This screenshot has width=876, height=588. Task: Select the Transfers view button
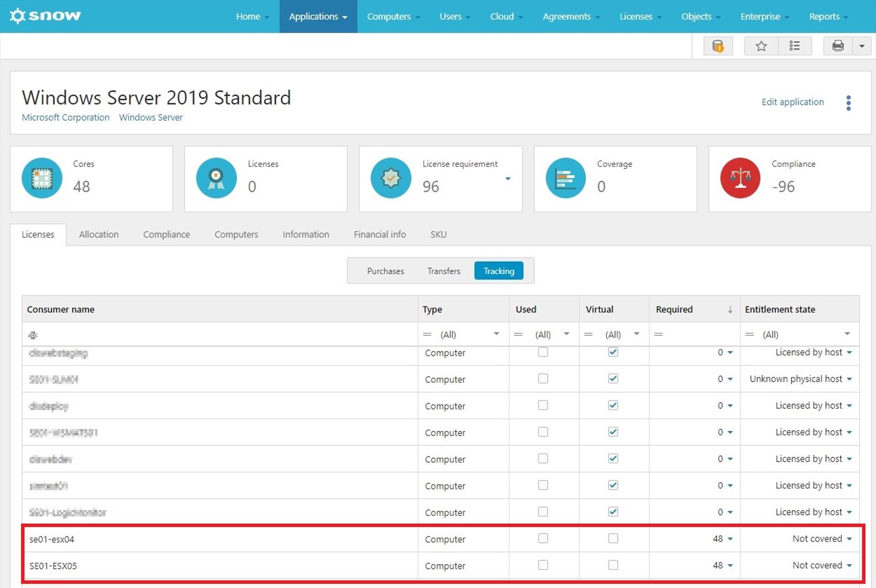[444, 271]
